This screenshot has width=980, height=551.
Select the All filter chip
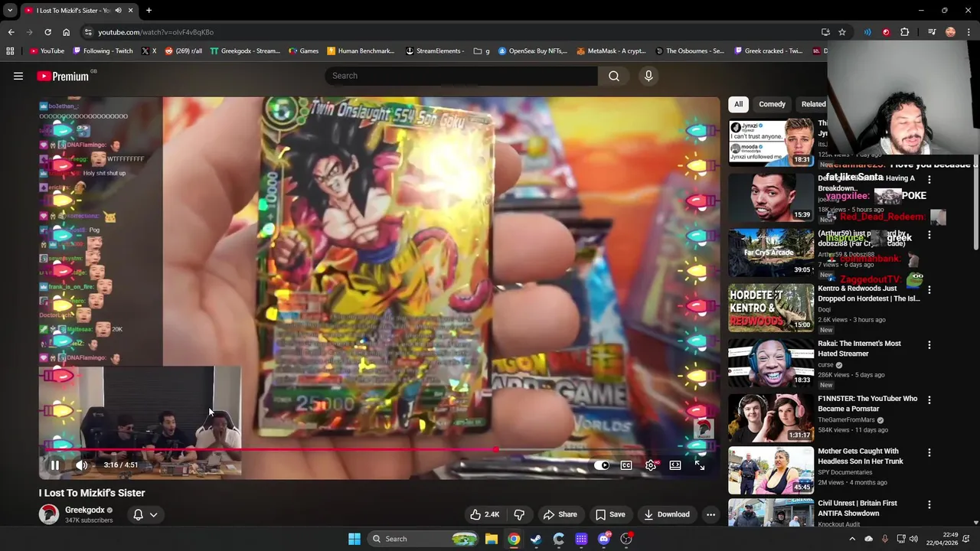click(738, 104)
